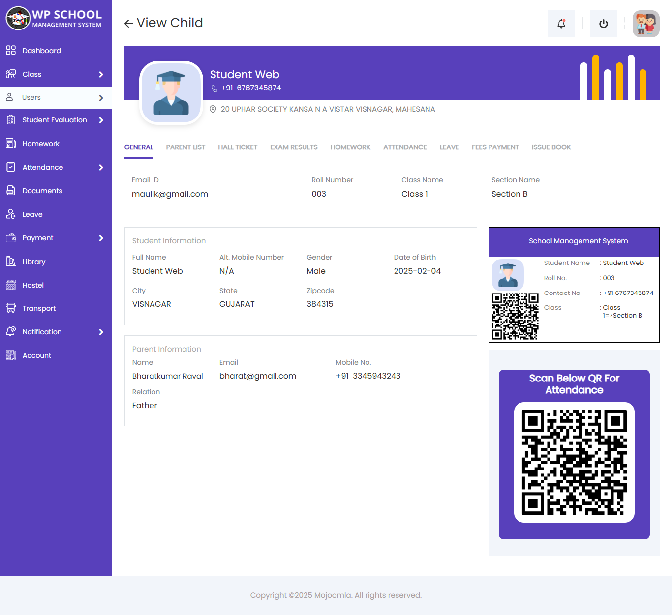Viewport: 672px width, 616px height.
Task: Go back using the left arrow
Action: 129,23
